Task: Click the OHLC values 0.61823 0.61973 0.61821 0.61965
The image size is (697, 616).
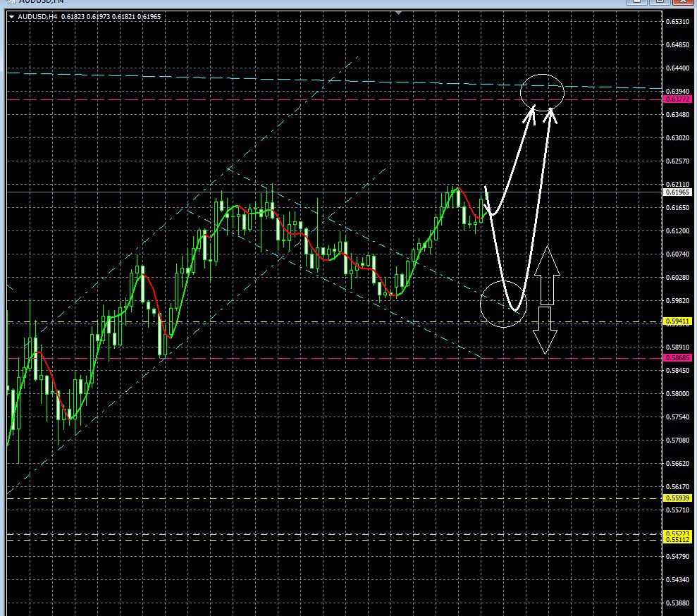Action: (x=111, y=17)
